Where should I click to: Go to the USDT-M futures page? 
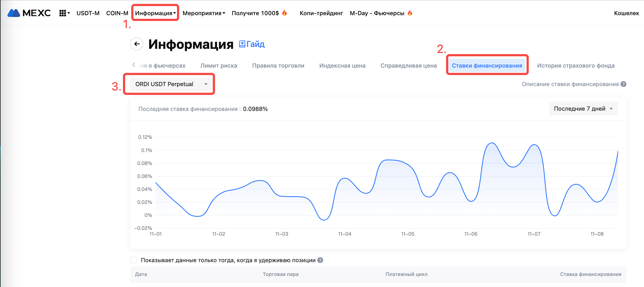pyautogui.click(x=88, y=13)
